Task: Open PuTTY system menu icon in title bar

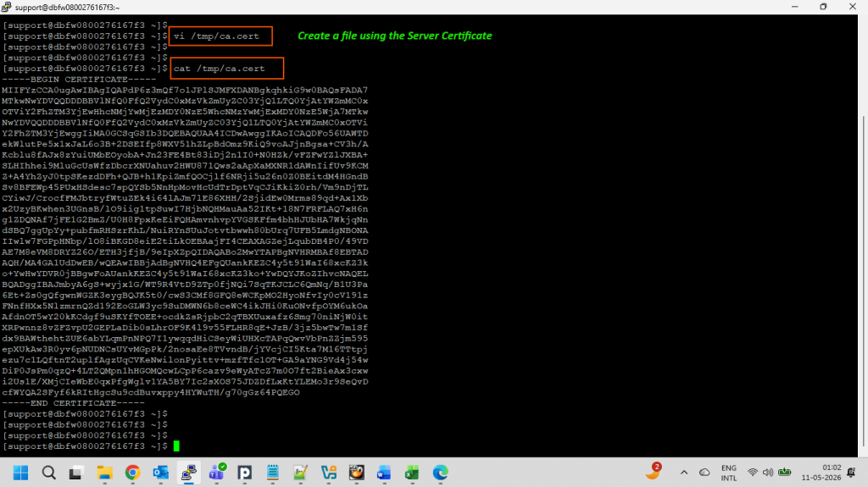Action: coord(6,7)
